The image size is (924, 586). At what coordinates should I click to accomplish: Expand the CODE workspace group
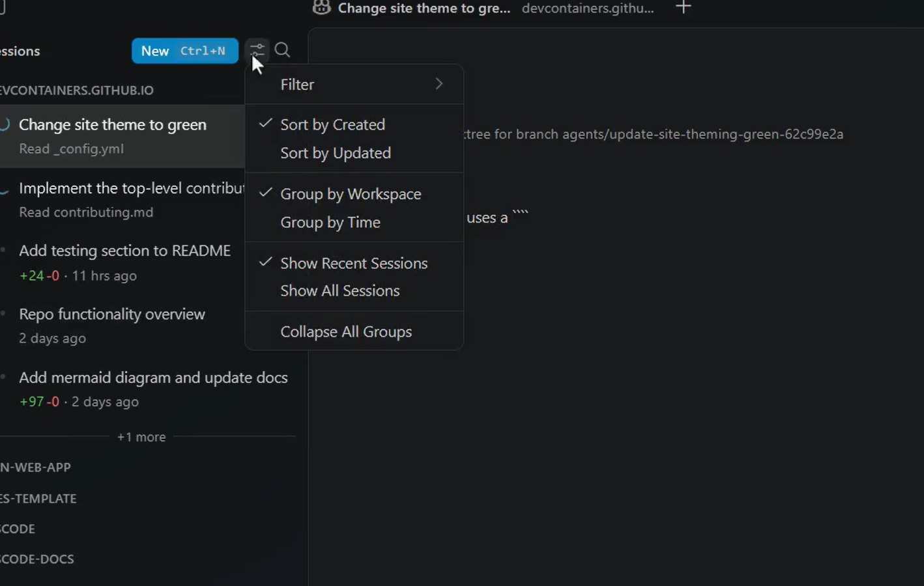18,529
